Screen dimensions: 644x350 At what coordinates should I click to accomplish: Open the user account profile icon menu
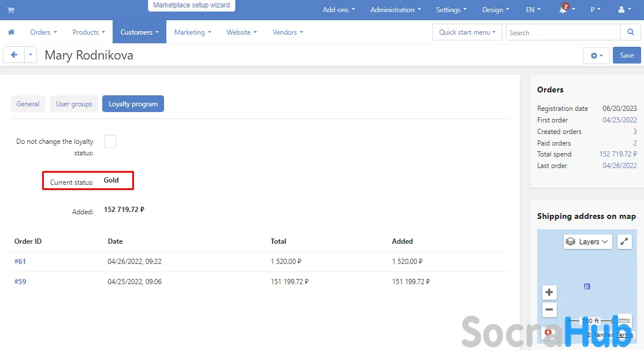[x=624, y=10]
